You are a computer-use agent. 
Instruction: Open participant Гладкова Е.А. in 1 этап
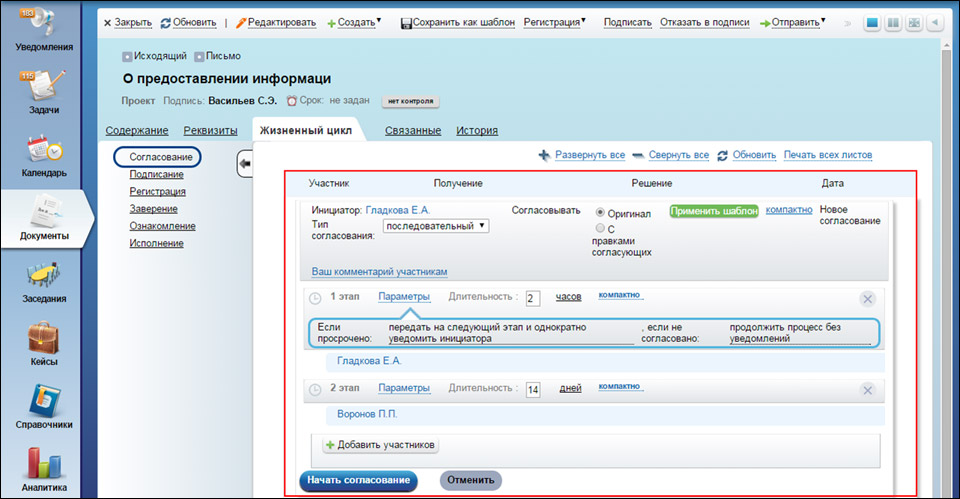369,361
